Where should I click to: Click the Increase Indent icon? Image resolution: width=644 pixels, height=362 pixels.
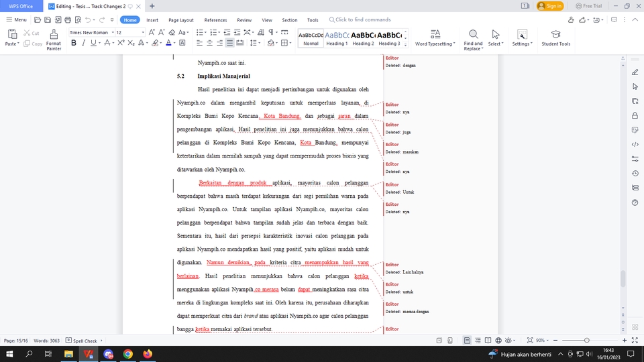[237, 32]
